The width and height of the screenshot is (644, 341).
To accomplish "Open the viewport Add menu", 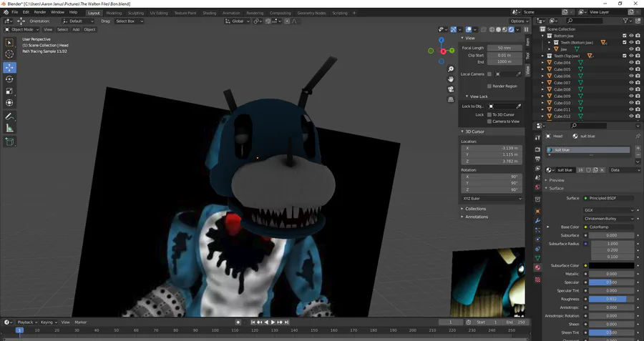I will pyautogui.click(x=76, y=29).
